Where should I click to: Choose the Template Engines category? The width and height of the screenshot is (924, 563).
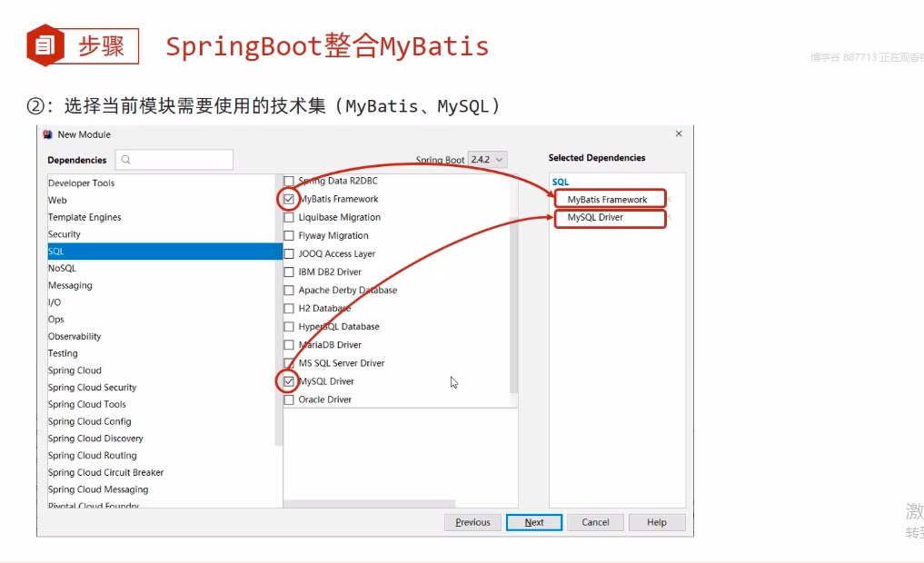tap(161, 217)
